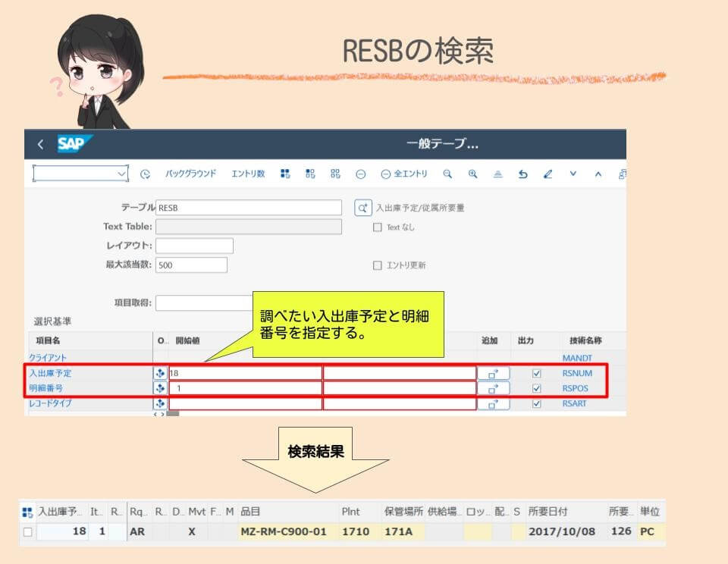Image resolution: width=728 pixels, height=564 pixels.
Task: Click inside the 最大該当数 field showing 500
Action: pyautogui.click(x=190, y=265)
